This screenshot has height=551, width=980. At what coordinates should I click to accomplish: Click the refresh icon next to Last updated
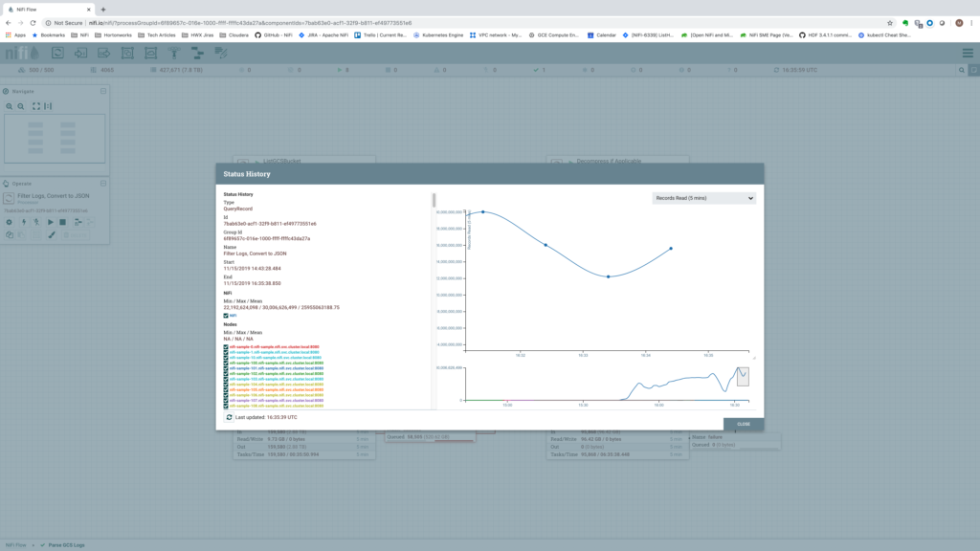230,418
